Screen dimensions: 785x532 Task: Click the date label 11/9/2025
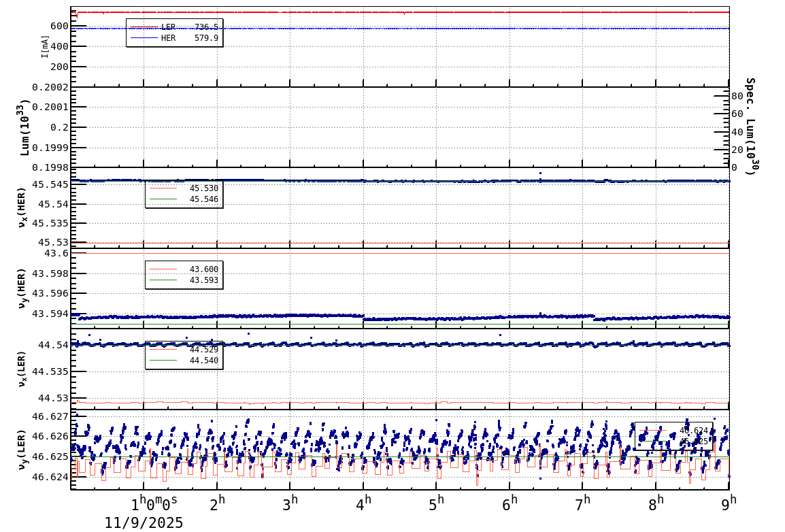coord(144,524)
